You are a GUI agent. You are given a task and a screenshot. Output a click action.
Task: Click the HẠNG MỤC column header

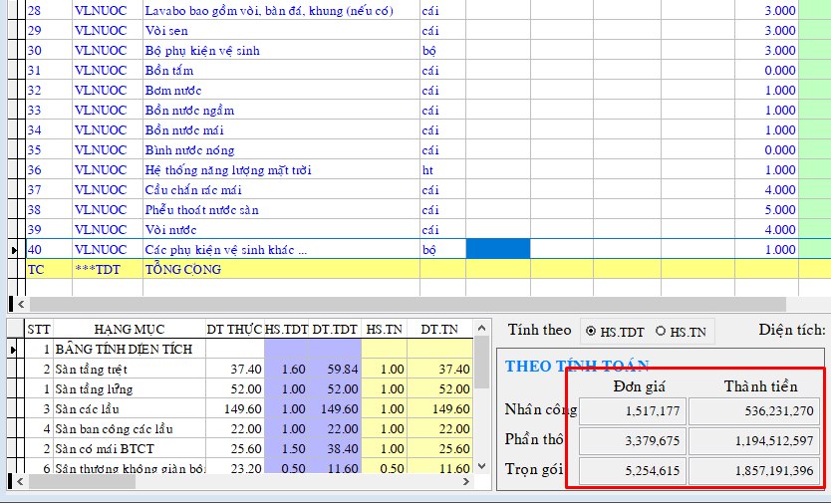click(x=128, y=330)
